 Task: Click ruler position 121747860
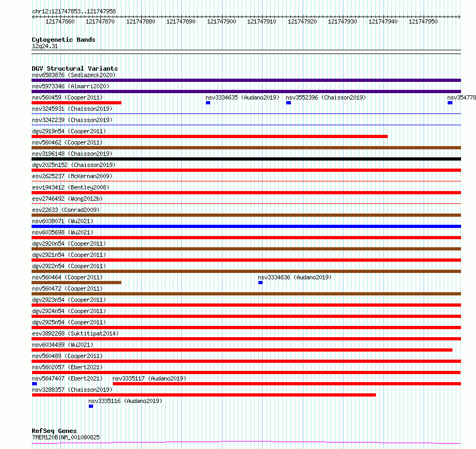pos(60,21)
